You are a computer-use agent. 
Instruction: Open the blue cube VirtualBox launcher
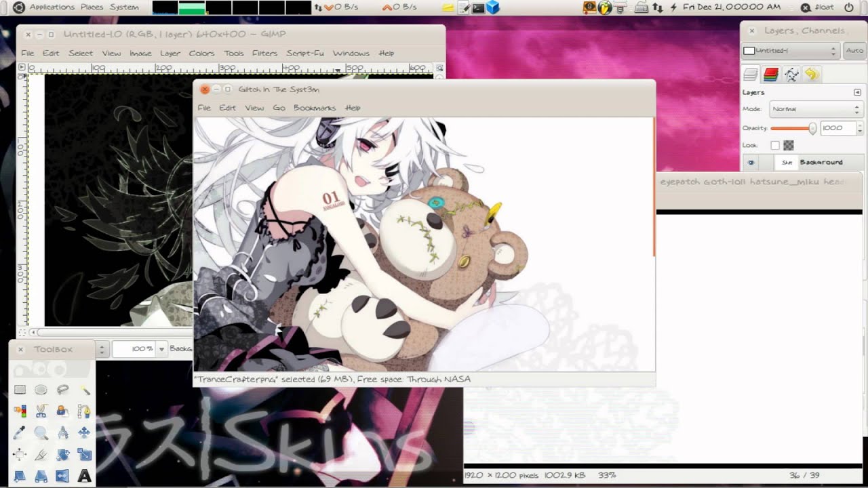click(x=493, y=7)
